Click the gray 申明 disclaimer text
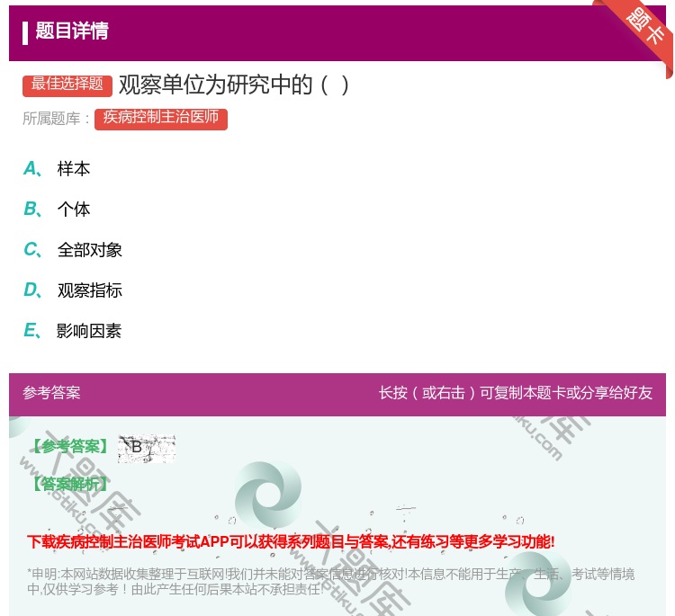This screenshot has height=616, width=675. [330, 581]
